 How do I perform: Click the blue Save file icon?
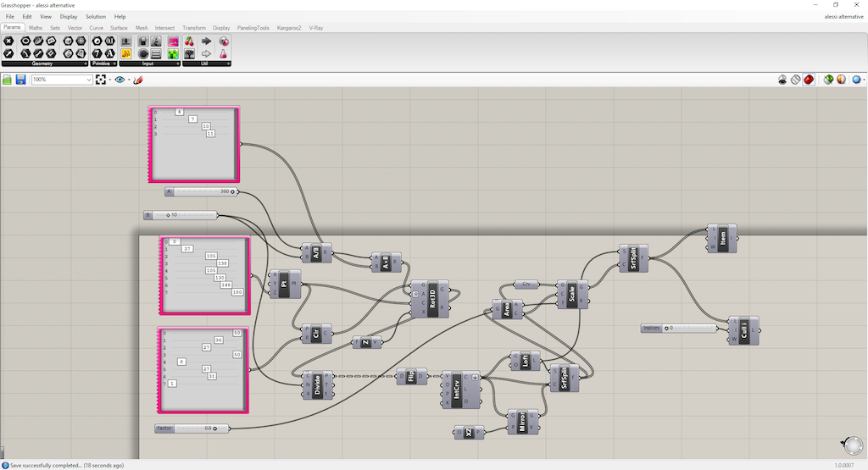pyautogui.click(x=20, y=80)
